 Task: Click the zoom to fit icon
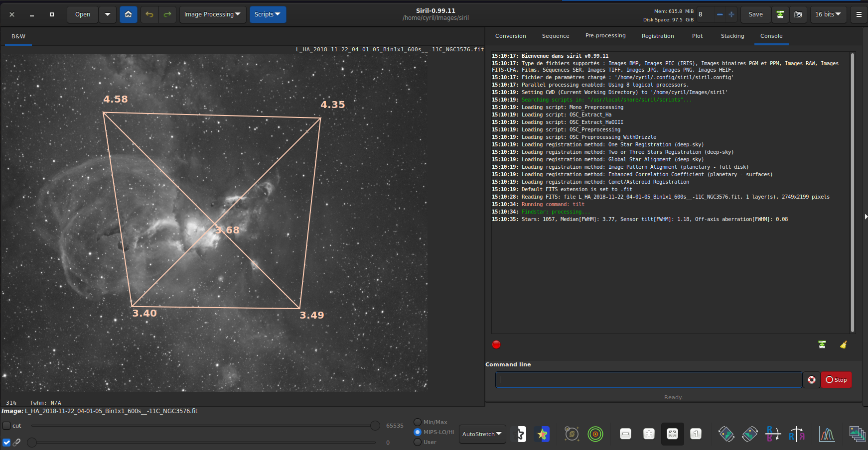coord(672,434)
